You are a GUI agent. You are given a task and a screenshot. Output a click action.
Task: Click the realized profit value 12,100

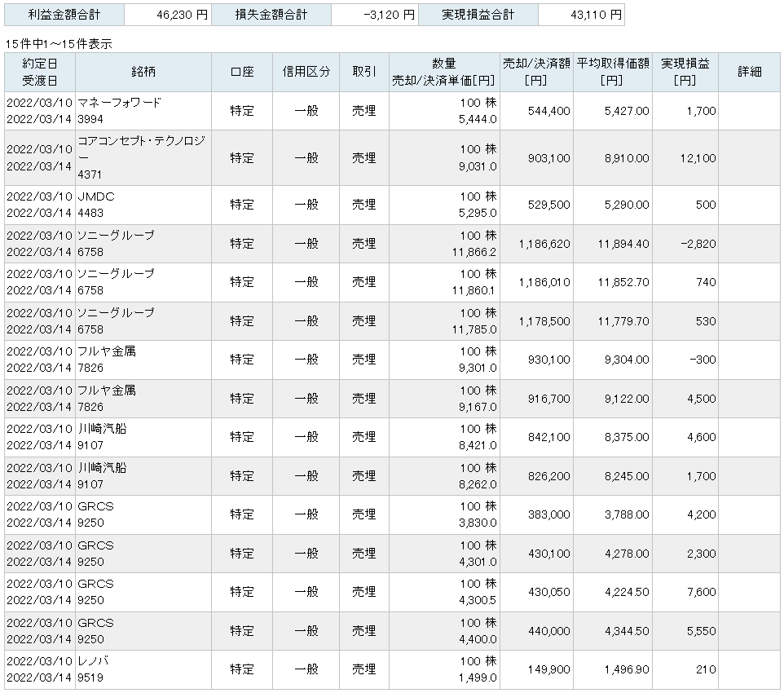(698, 158)
